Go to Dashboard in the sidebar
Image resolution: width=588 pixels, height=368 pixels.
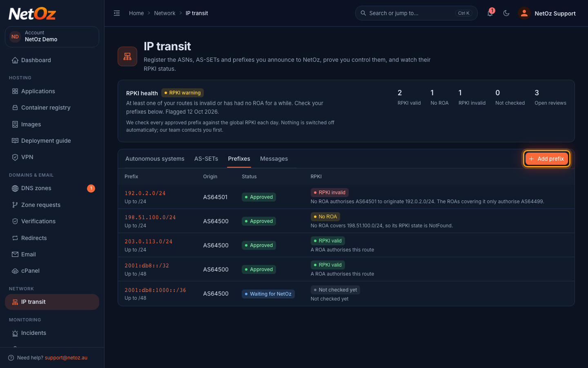click(52, 60)
